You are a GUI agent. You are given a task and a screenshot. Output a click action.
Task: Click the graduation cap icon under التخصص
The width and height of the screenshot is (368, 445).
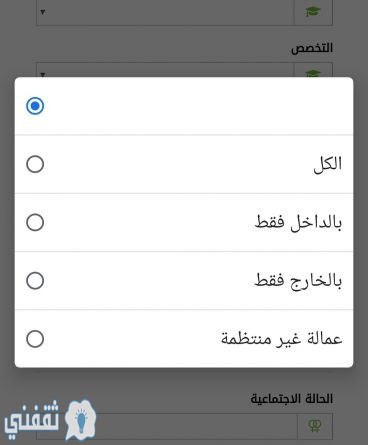312,73
